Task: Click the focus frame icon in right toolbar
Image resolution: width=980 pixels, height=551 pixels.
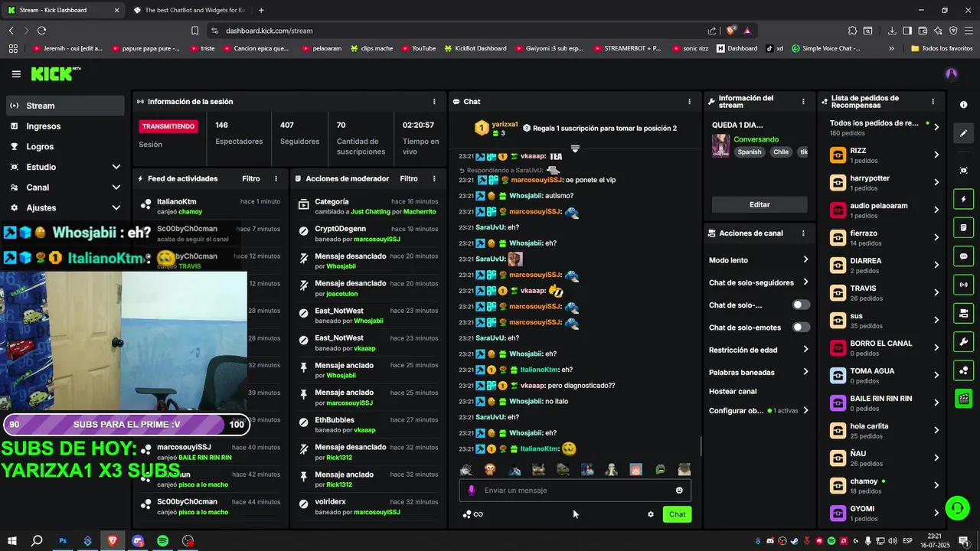Action: (x=963, y=170)
